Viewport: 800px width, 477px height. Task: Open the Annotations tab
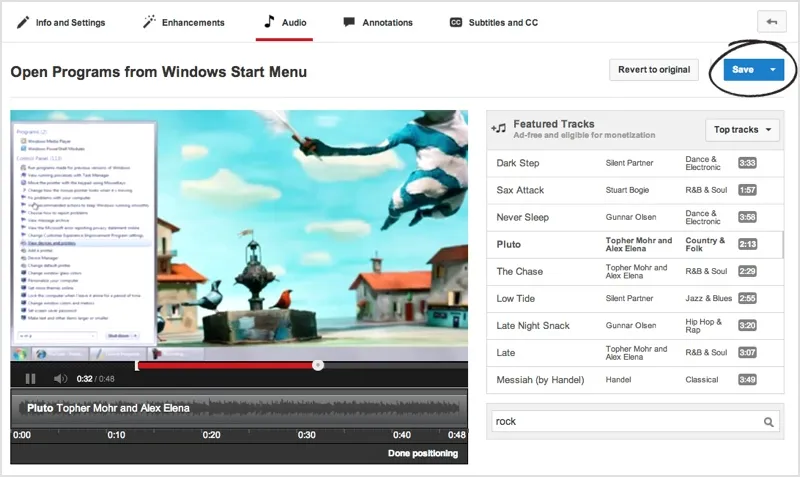tap(378, 22)
